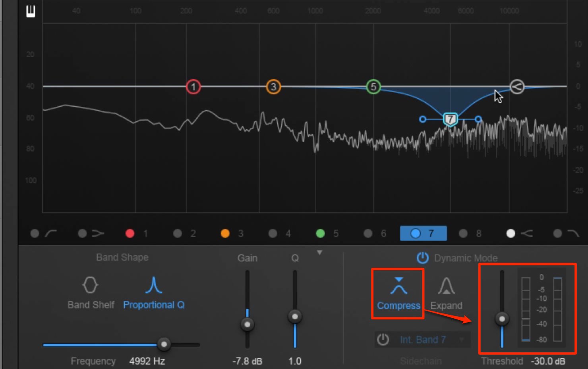Select band 3 in the band selector
This screenshot has height=369, width=588.
coord(232,233)
